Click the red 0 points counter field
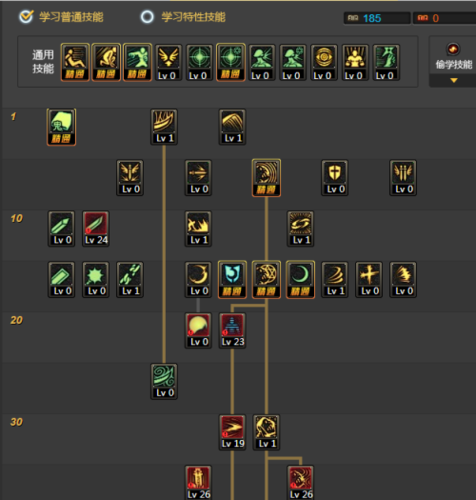Image resolution: width=476 pixels, height=500 pixels. point(445,18)
